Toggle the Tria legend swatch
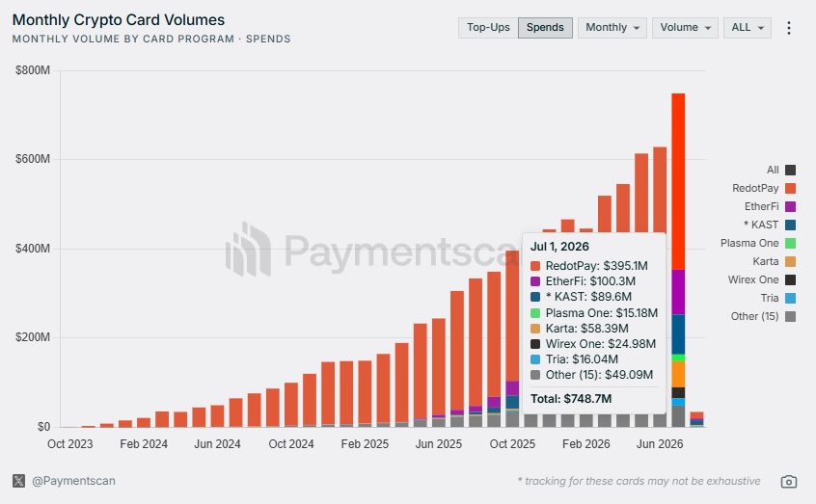This screenshot has height=504, width=816. click(790, 298)
